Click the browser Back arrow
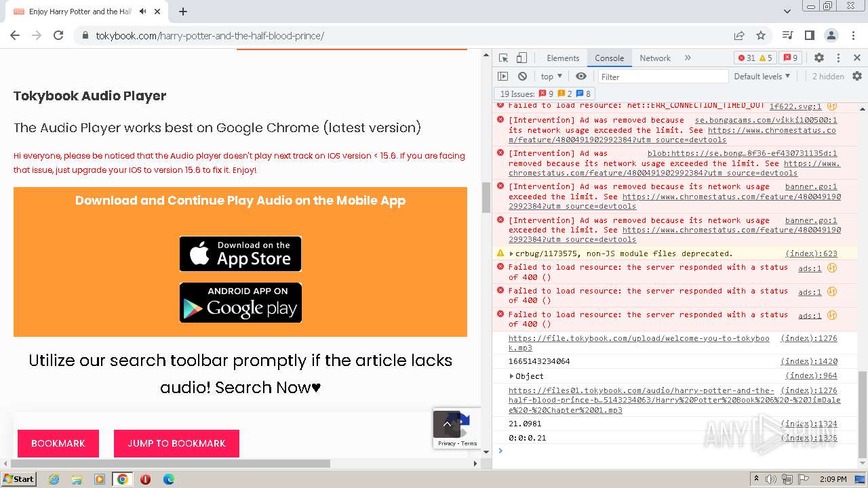Screen dimensions: 868x488 point(15,35)
